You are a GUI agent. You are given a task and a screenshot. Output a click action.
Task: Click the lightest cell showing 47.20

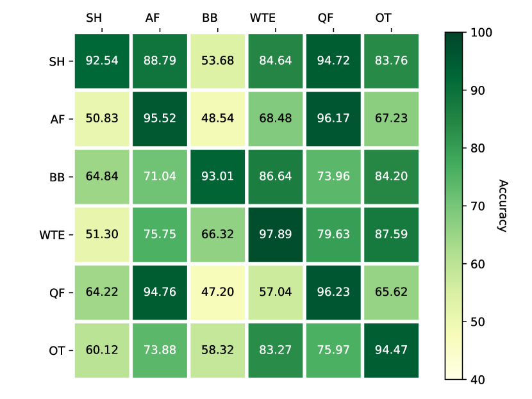pos(217,293)
